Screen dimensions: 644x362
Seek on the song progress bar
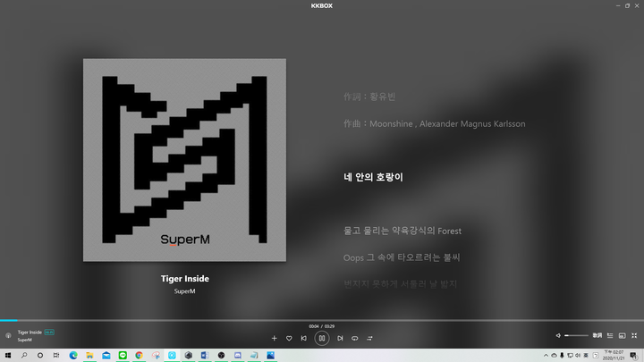click(322, 320)
